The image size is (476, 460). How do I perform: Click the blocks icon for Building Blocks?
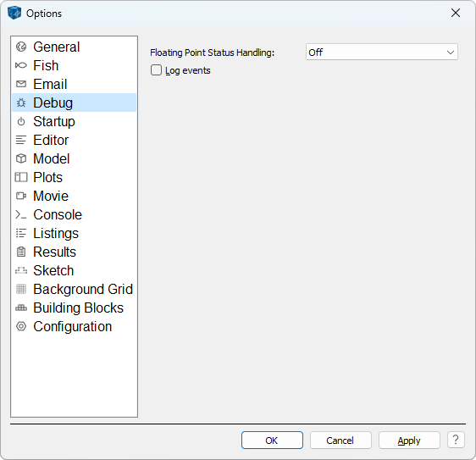click(21, 308)
